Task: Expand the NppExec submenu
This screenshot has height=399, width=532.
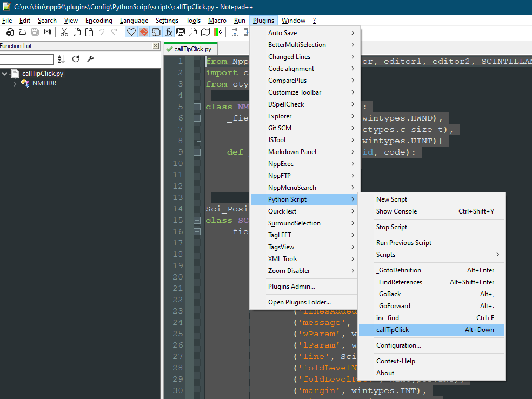Action: pyautogui.click(x=304, y=163)
